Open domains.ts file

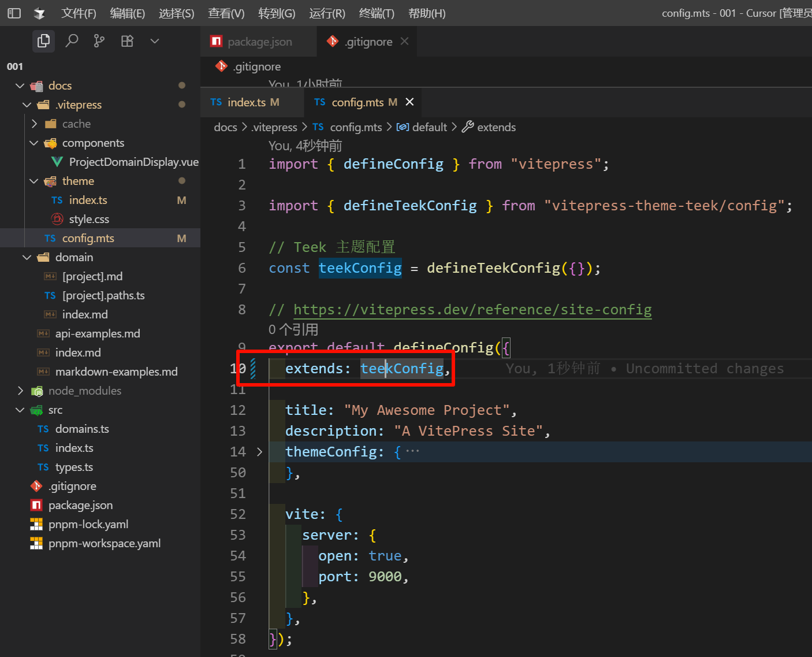tap(82, 429)
